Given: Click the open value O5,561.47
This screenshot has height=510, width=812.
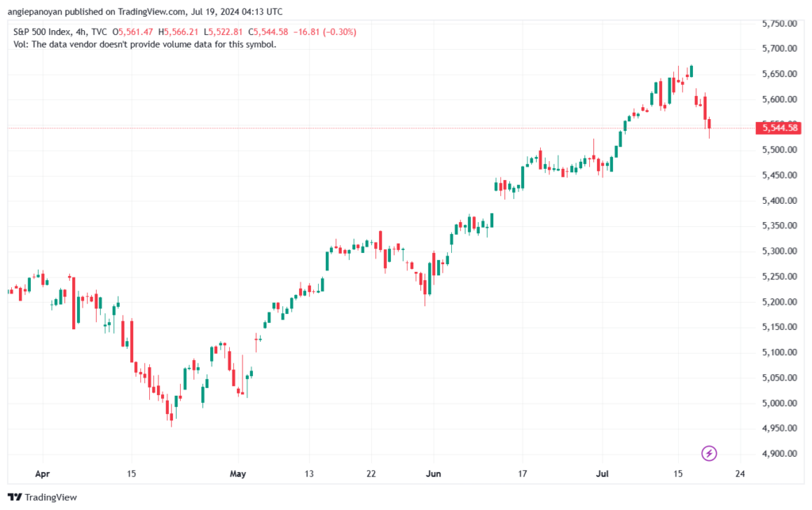Looking at the screenshot, I should 135,32.
